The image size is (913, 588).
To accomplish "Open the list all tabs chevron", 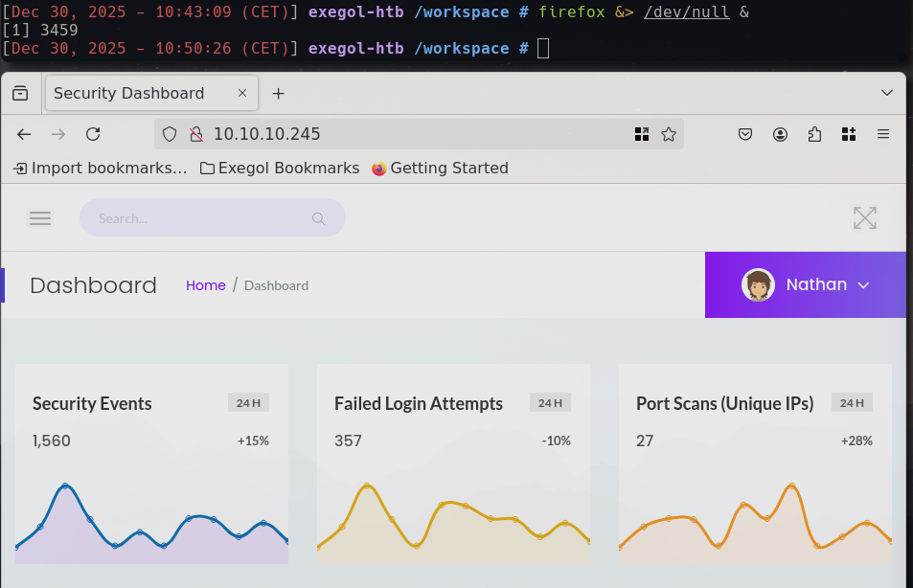I will 886,93.
